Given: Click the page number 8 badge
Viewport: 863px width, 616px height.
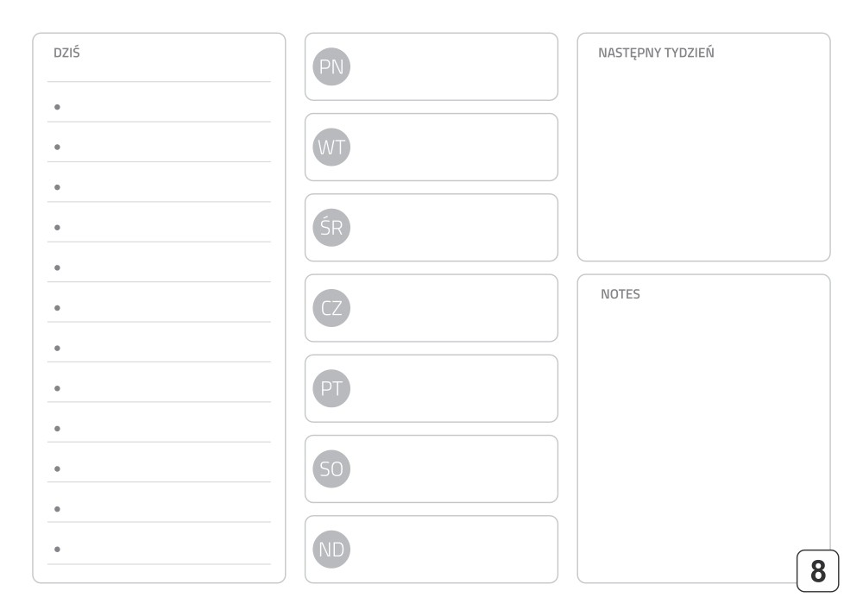Looking at the screenshot, I should pos(818,571).
